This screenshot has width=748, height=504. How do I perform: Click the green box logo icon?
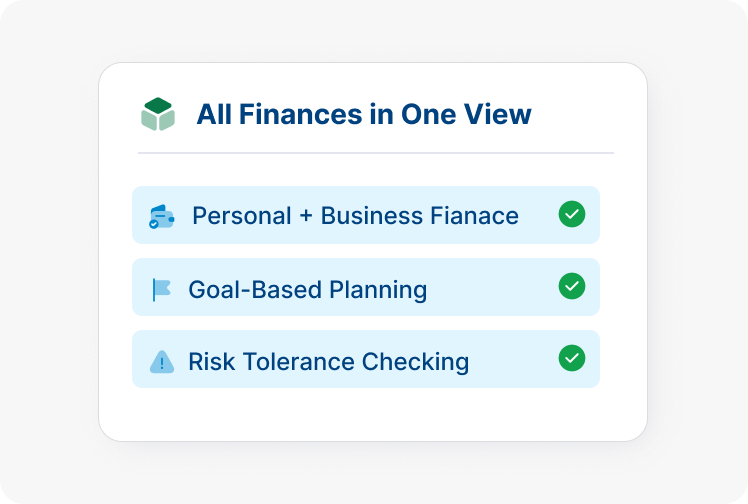[x=158, y=114]
